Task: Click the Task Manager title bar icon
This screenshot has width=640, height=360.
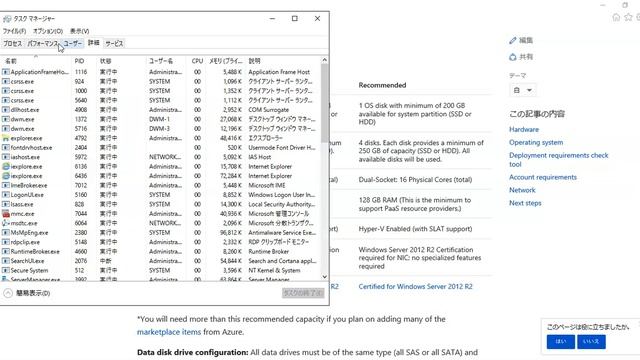Action: pos(7,19)
